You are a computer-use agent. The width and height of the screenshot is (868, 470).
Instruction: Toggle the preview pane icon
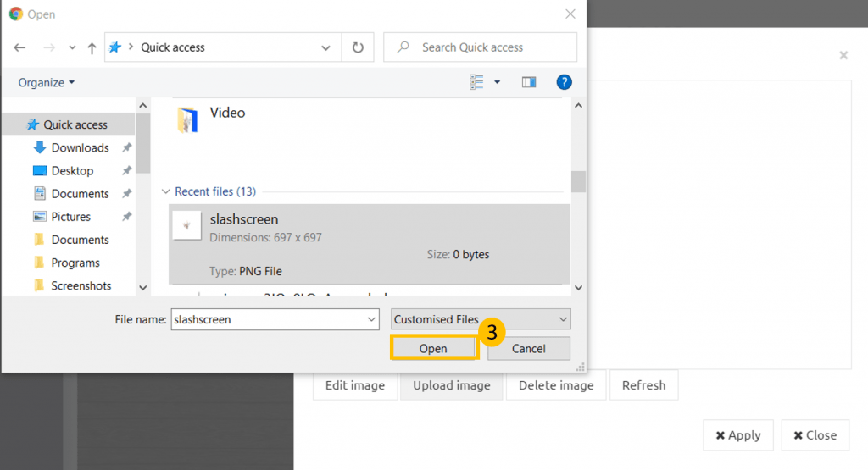(529, 82)
